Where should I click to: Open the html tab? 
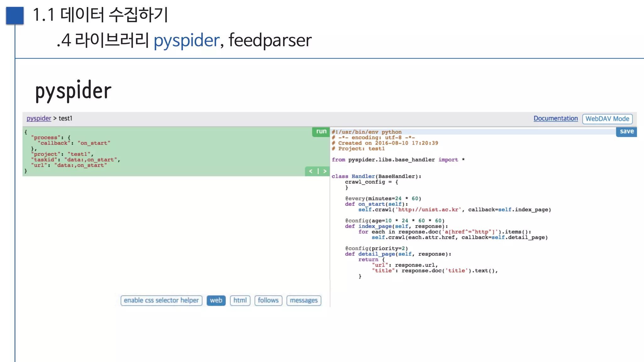click(240, 300)
